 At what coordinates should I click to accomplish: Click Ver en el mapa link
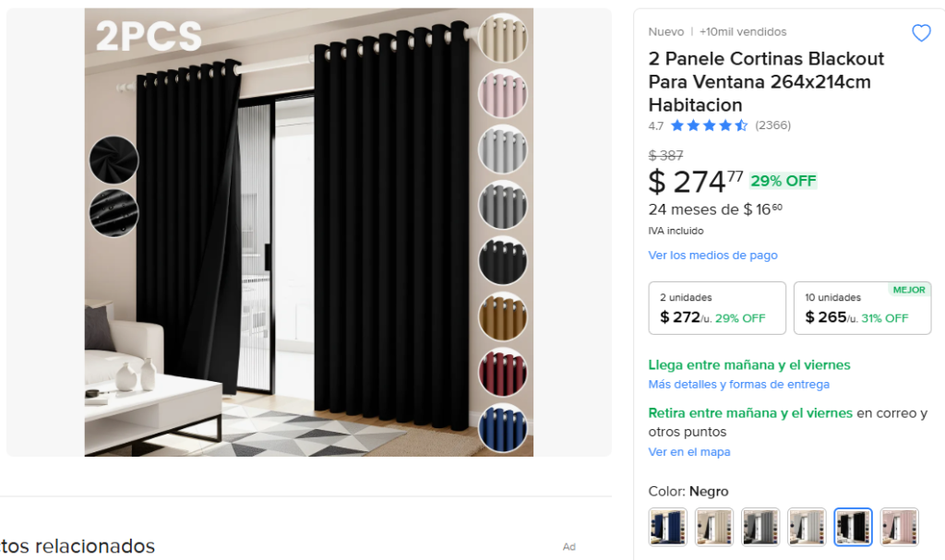pyautogui.click(x=689, y=451)
